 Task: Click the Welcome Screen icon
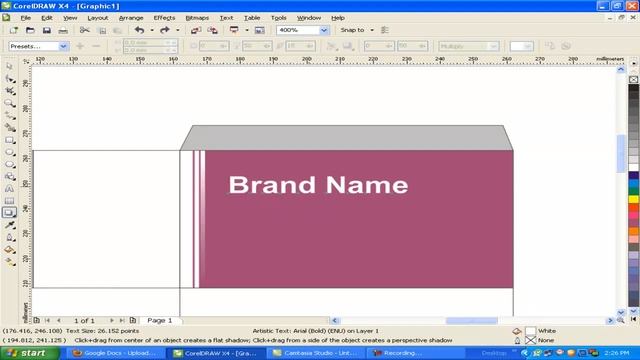260,30
